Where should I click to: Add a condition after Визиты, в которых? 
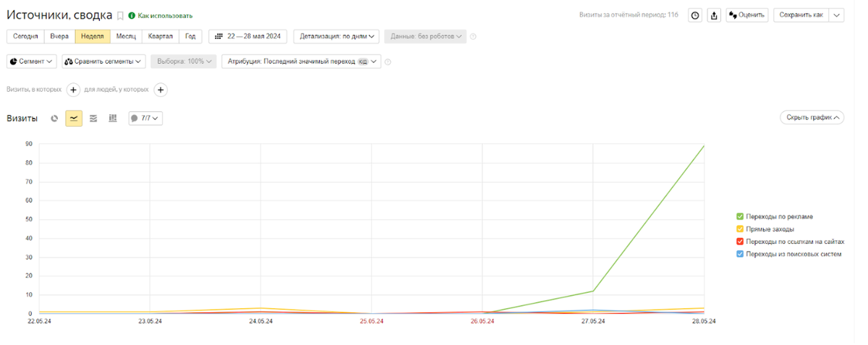point(73,90)
